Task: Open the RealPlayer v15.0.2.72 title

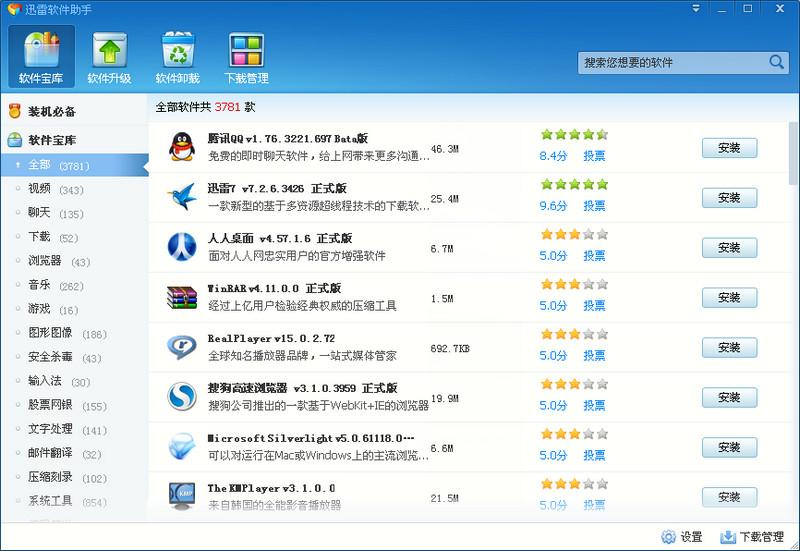Action: (271, 338)
